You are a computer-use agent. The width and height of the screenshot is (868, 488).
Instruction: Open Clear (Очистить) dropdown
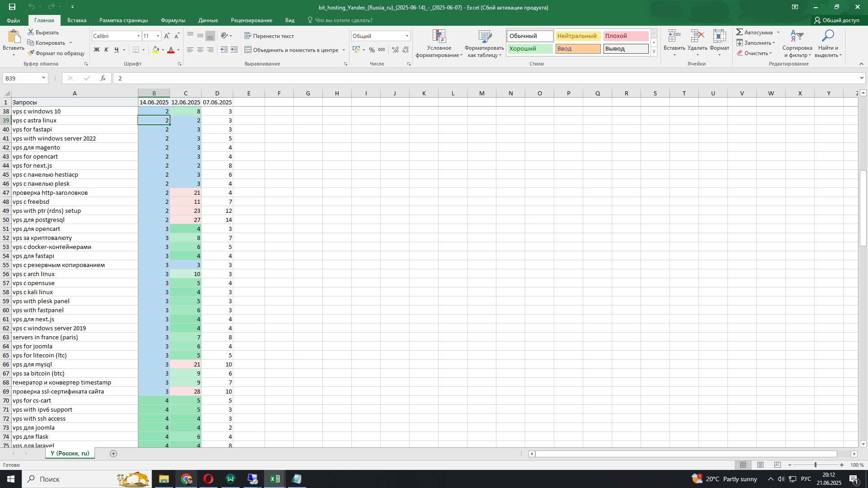pyautogui.click(x=754, y=53)
